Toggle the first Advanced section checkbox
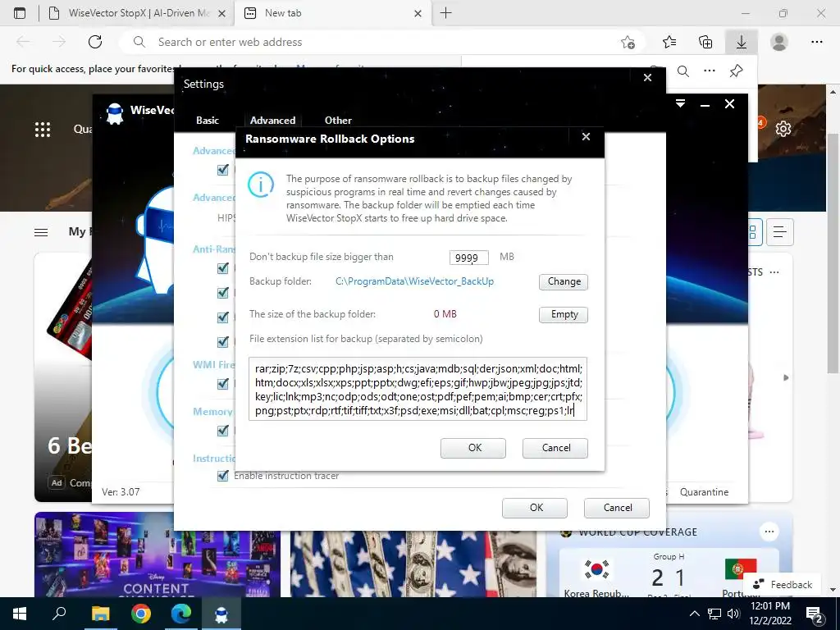840x630 pixels. click(223, 170)
